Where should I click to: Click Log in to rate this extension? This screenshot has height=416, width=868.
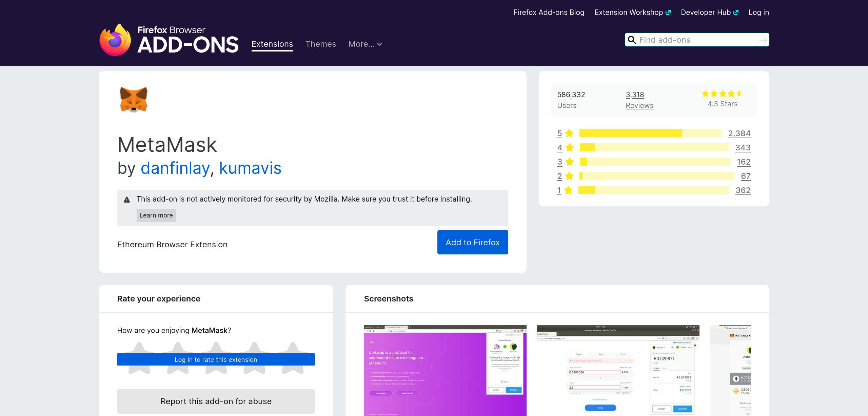[216, 359]
